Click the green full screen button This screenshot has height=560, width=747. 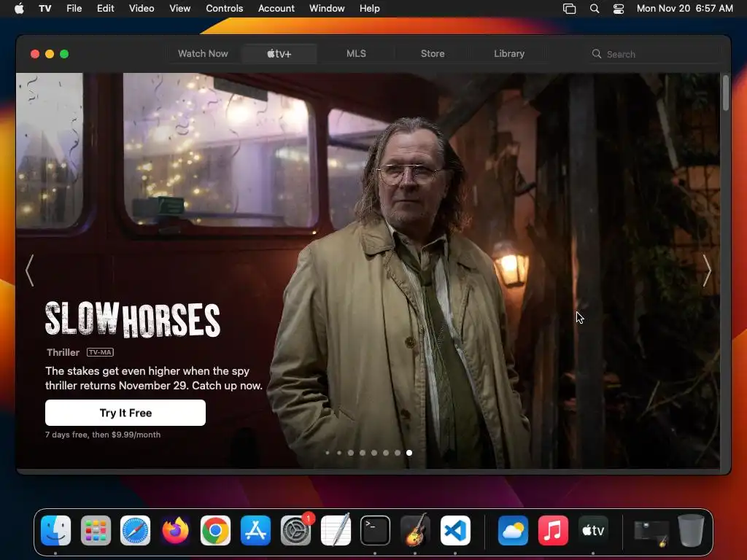[x=64, y=54]
